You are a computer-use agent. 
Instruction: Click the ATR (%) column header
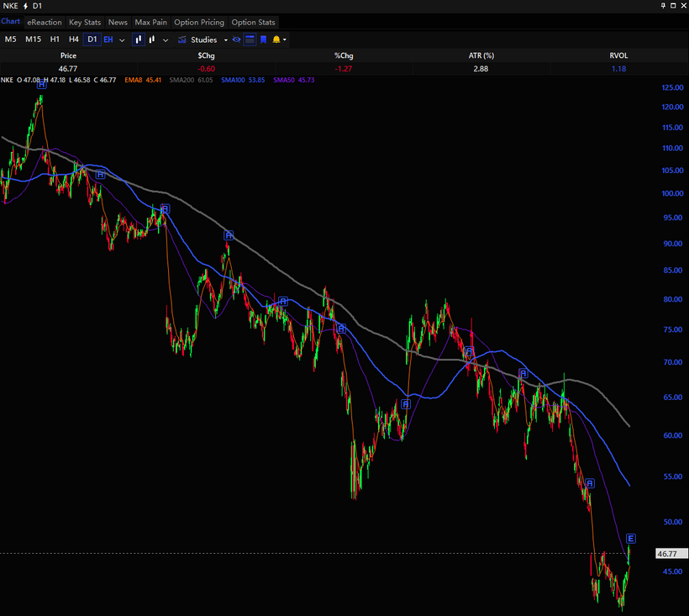coord(481,55)
